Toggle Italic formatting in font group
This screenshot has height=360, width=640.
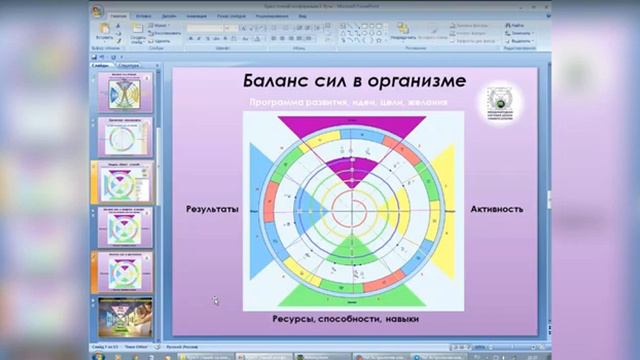pos(199,39)
